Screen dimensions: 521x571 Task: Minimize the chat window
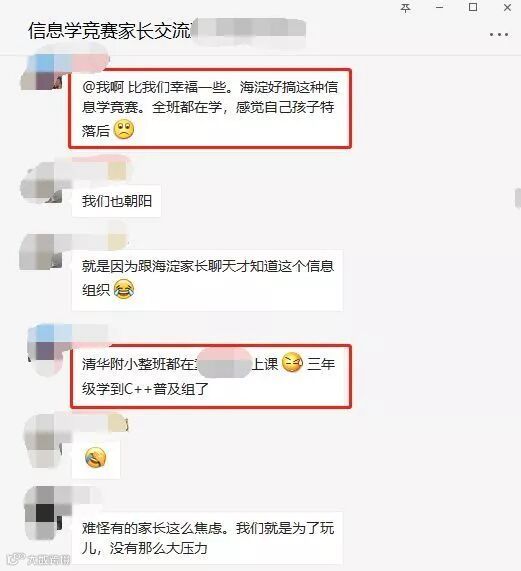(x=439, y=8)
